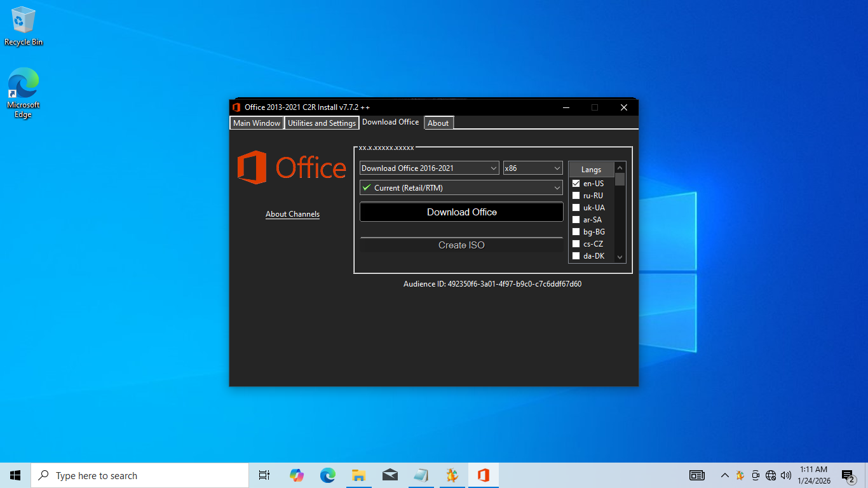Open the x86 architecture dropdown

pyautogui.click(x=532, y=168)
